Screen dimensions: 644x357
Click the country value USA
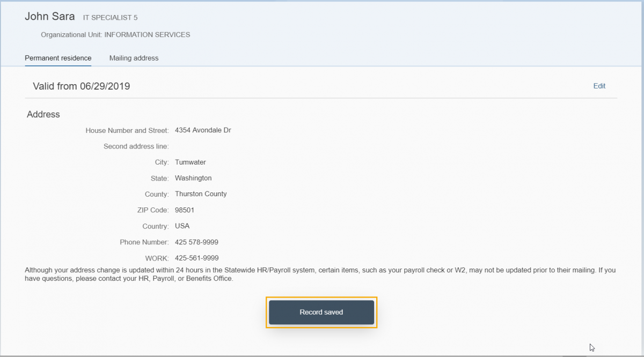pyautogui.click(x=182, y=226)
